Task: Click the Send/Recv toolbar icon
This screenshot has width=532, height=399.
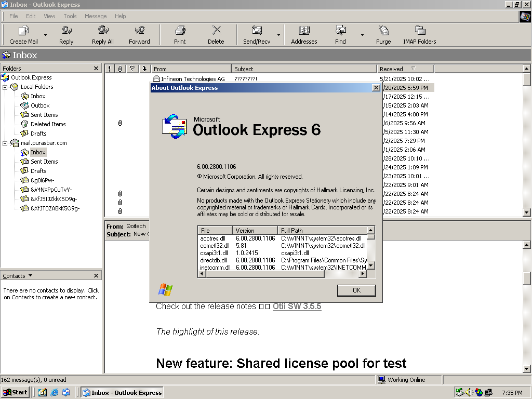Action: pos(257,31)
